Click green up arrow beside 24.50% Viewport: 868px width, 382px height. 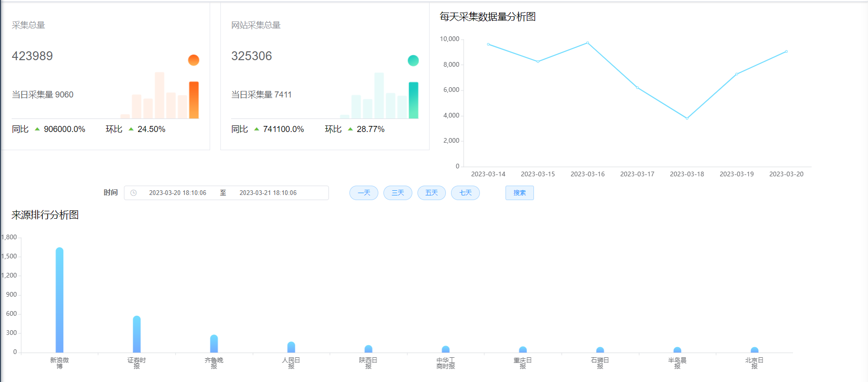point(131,129)
